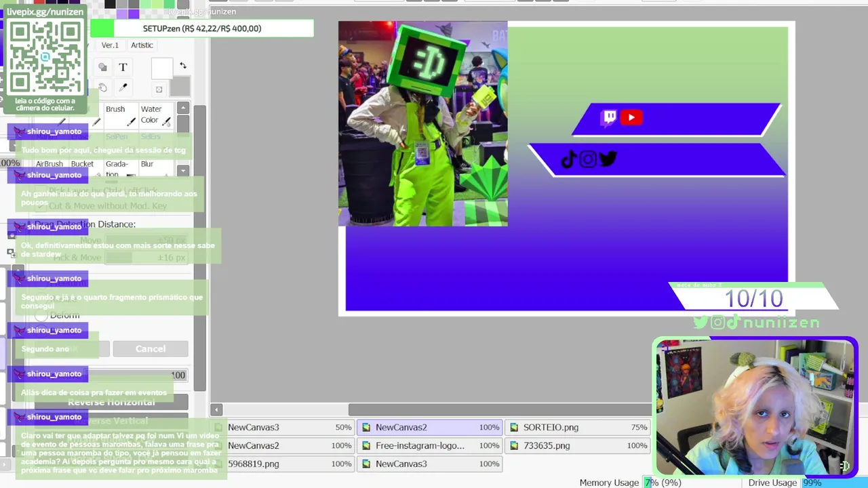Screen dimensions: 868x488
Task: Switch to the Artistic tab
Action: (142, 45)
